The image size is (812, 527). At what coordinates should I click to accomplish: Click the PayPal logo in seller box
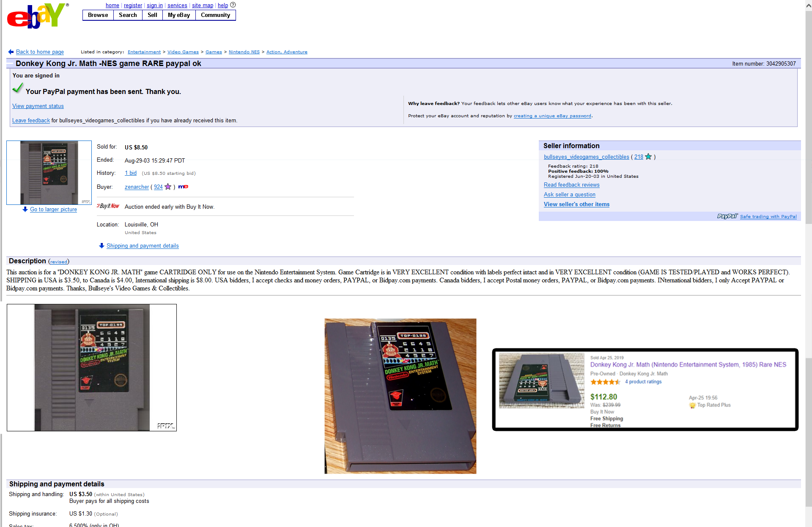(x=727, y=216)
